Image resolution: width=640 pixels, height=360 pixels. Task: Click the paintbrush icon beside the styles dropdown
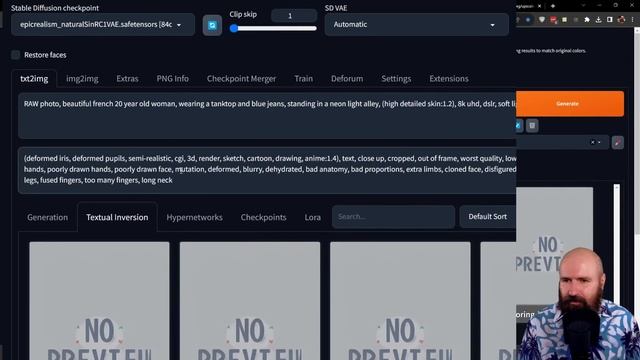click(x=618, y=142)
